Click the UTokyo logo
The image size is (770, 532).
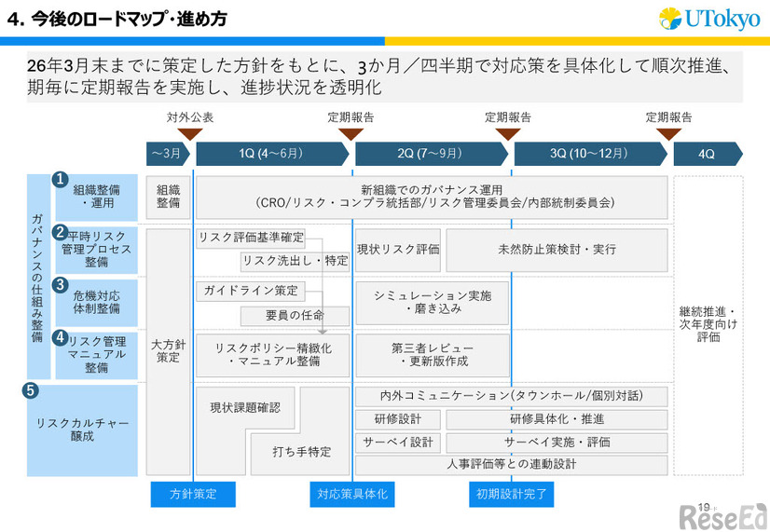point(709,20)
